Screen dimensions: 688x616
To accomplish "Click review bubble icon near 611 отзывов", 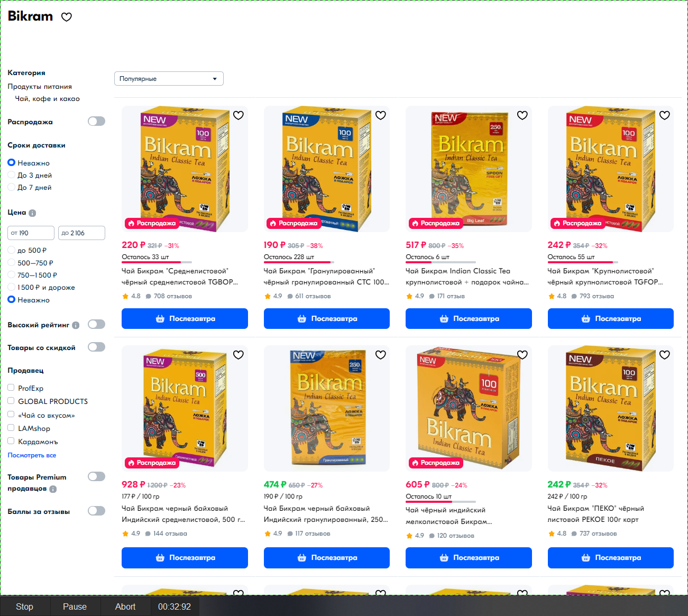I will click(x=290, y=296).
